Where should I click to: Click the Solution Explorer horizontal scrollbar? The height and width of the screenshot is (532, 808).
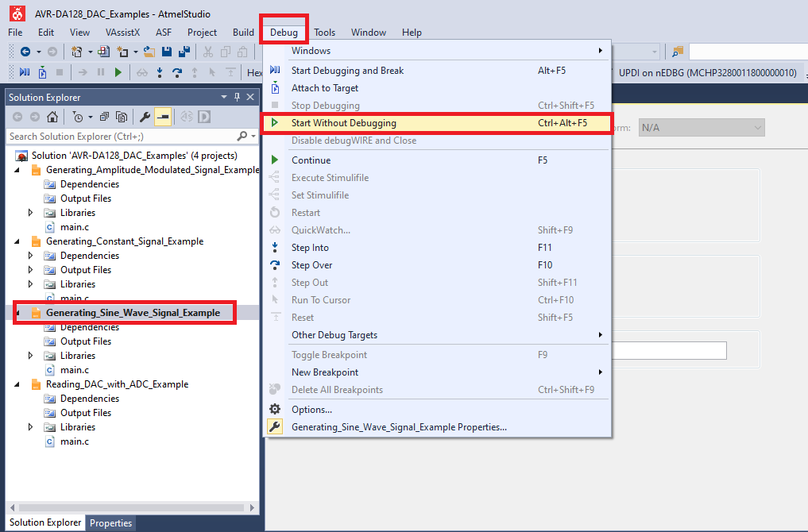point(131,508)
